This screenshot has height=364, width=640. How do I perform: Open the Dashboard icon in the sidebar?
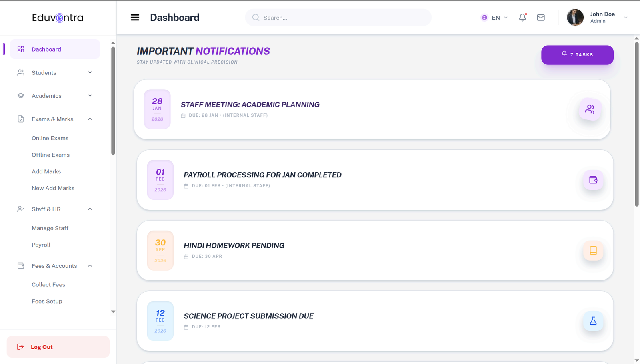(x=20, y=49)
